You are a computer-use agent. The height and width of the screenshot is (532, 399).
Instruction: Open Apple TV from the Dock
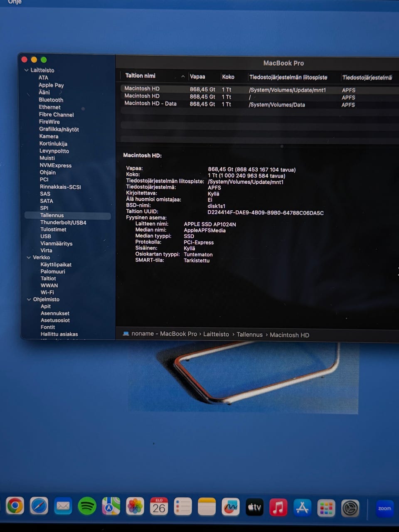click(254, 507)
